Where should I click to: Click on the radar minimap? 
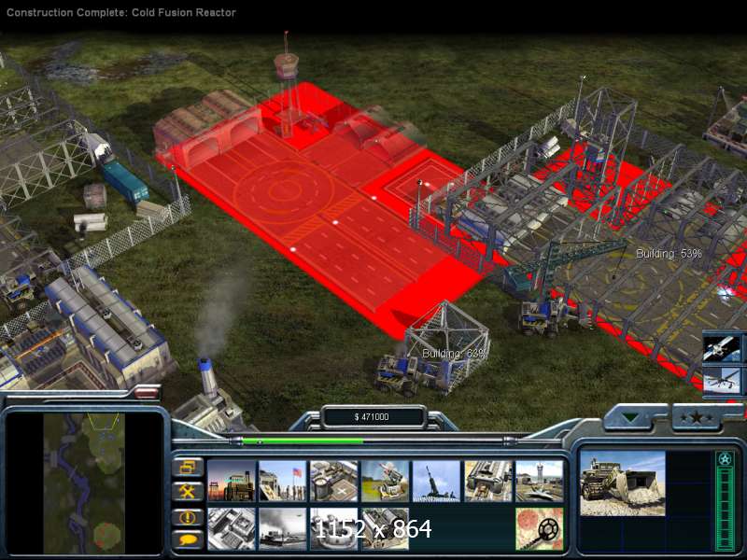(x=84, y=482)
